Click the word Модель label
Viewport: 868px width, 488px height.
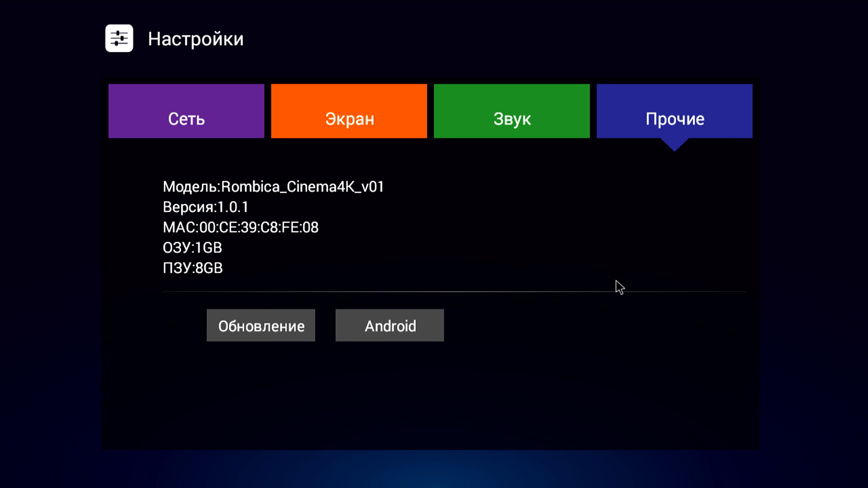tap(190, 187)
